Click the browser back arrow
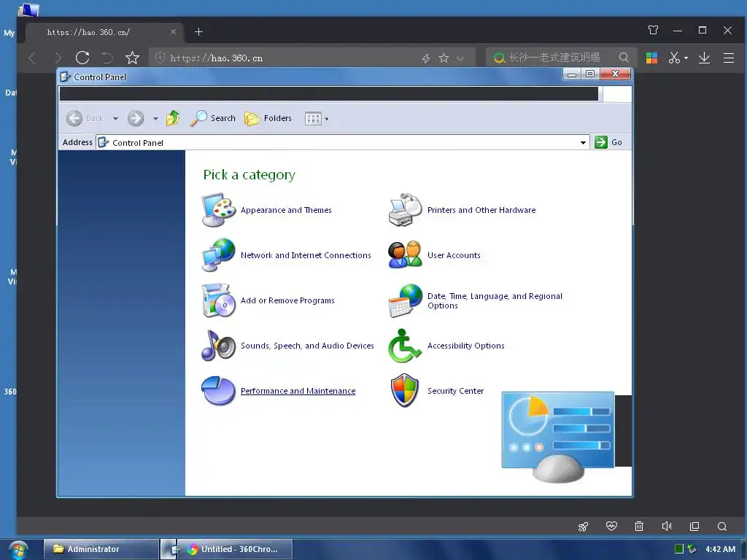 [32, 58]
